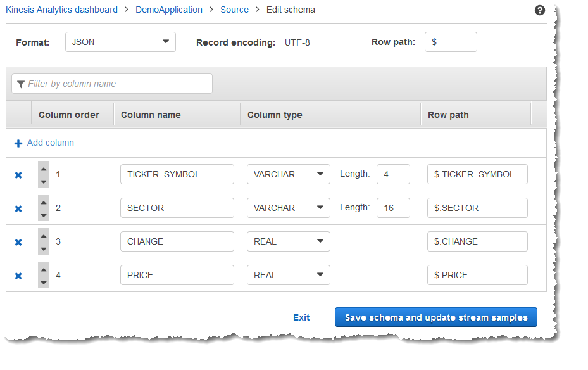Open the Format dropdown showing JSON
The height and width of the screenshot is (370, 588).
tap(120, 42)
